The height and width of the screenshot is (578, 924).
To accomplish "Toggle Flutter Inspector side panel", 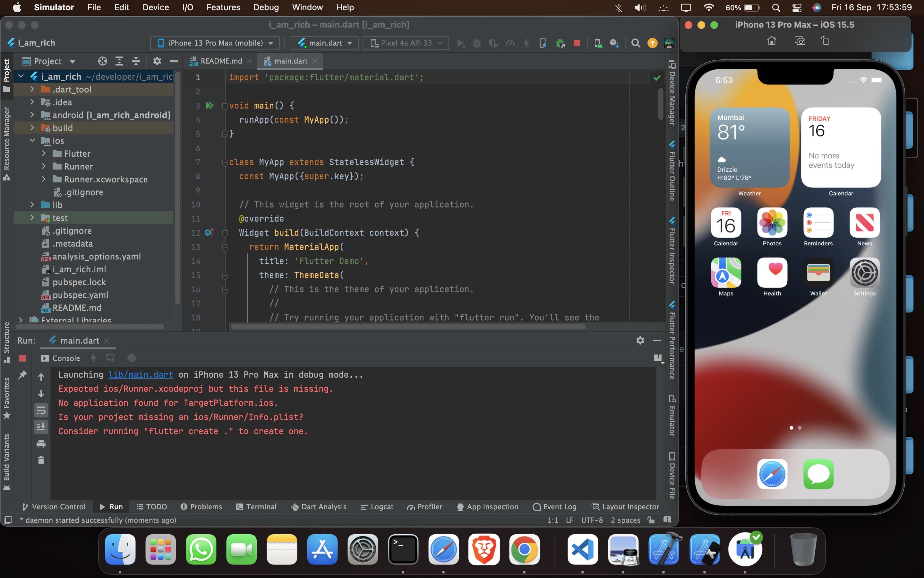I will point(672,250).
